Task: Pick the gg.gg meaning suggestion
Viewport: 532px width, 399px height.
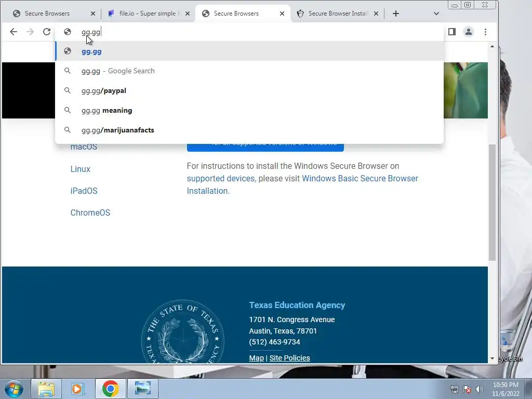Action: 249,110
